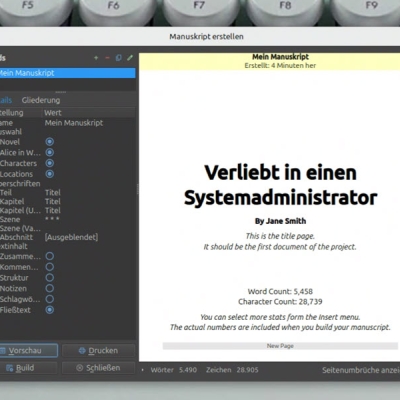The image size is (400, 400).
Task: Click the Vorschau preview button
Action: [28, 350]
